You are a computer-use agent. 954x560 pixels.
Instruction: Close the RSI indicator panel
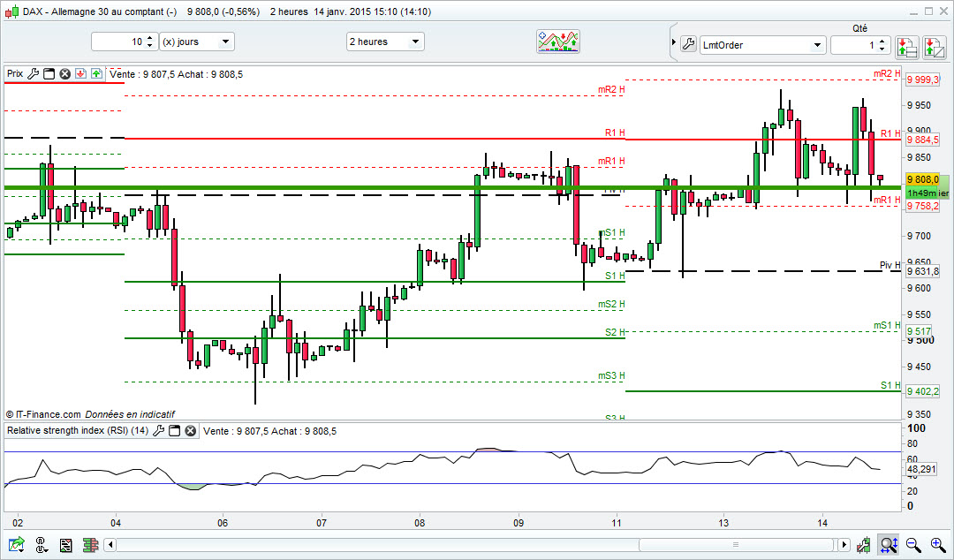tap(191, 431)
